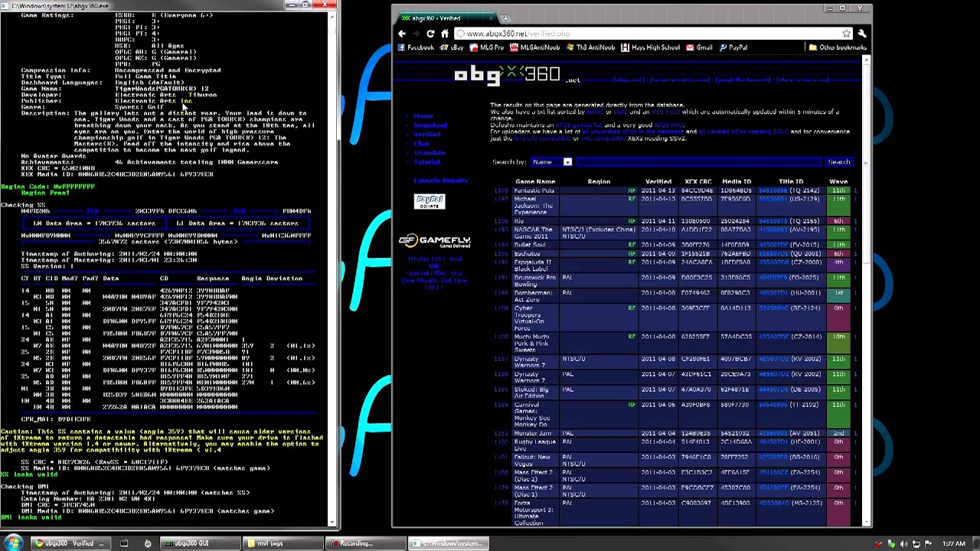Open the Facebook bookmark
The width and height of the screenshot is (980, 551).
pos(416,47)
